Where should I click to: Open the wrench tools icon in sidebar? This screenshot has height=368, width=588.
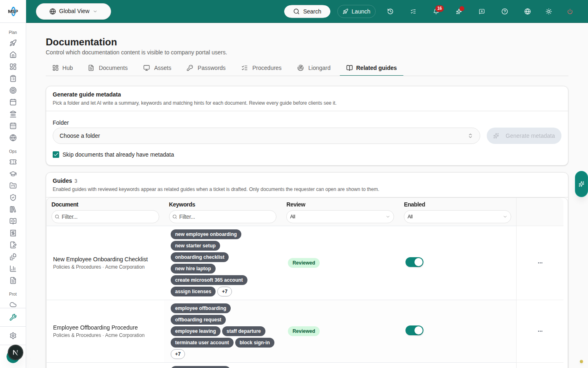coord(13,317)
